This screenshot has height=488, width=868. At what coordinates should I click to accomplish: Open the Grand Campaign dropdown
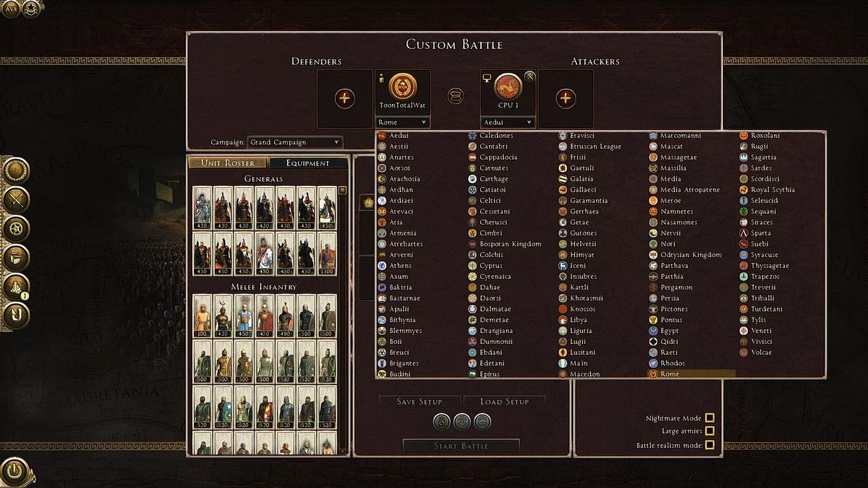point(295,143)
